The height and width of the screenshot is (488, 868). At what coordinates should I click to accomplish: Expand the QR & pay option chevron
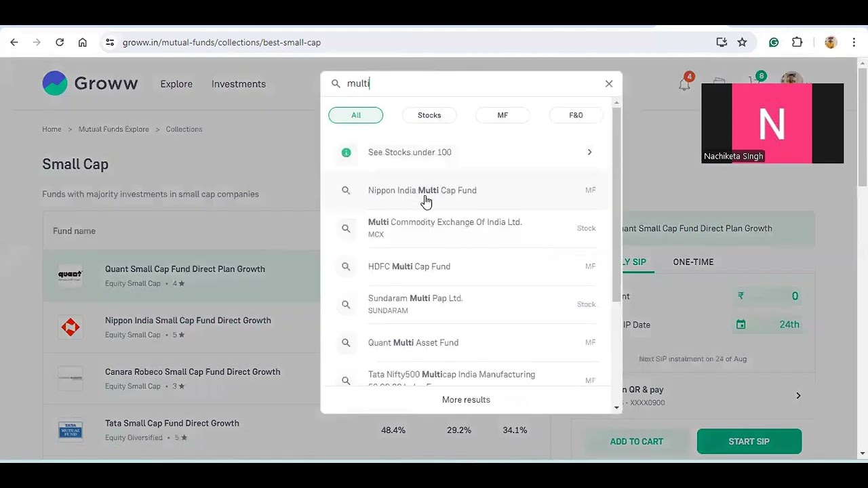(x=798, y=396)
